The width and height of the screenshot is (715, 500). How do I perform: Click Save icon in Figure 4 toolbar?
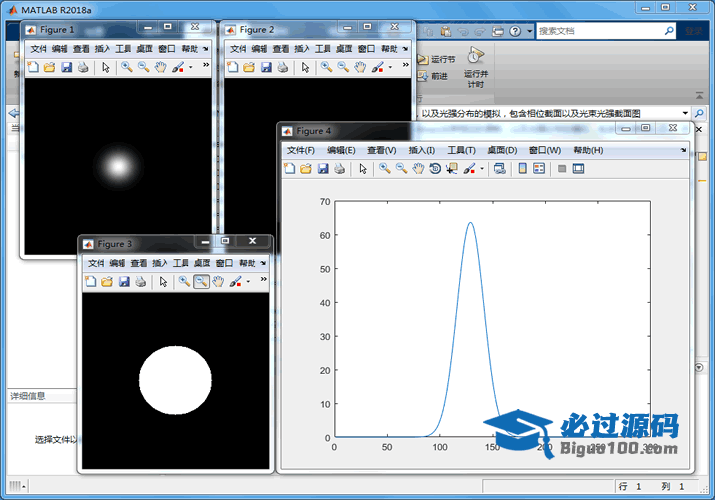[323, 169]
